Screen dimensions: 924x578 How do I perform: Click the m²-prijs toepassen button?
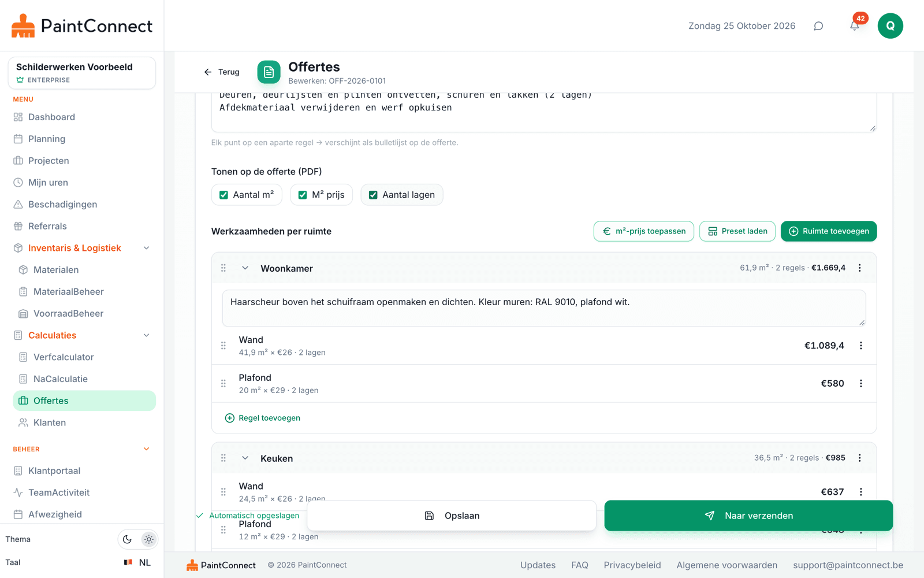pyautogui.click(x=643, y=231)
